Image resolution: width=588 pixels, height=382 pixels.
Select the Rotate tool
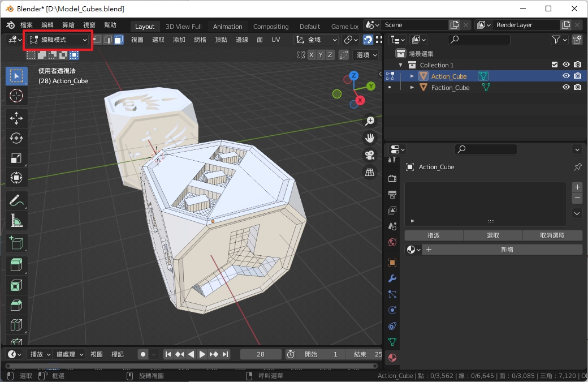click(x=16, y=138)
